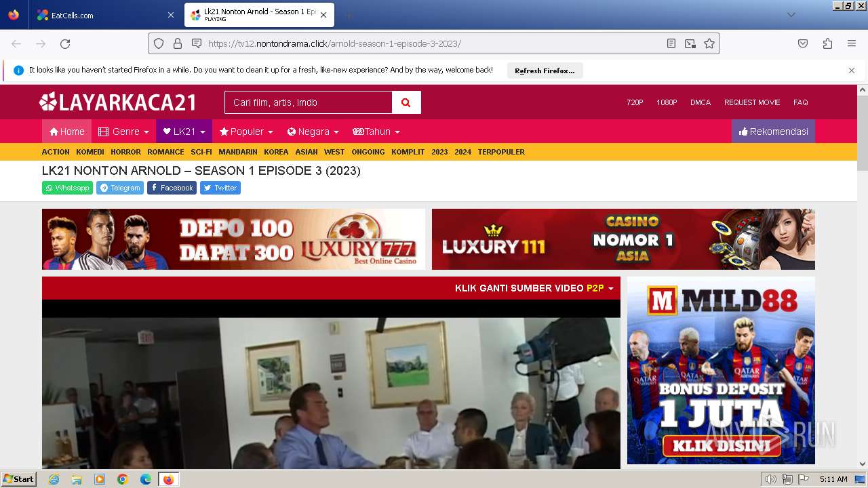Click the tracking protection shield icon
868x488 pixels.
coord(159,43)
